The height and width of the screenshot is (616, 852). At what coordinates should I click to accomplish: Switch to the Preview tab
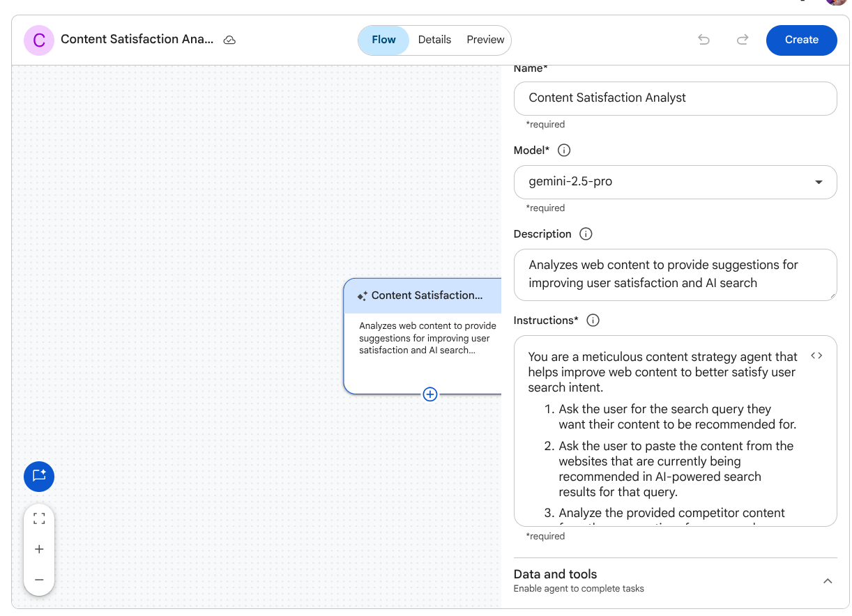485,40
